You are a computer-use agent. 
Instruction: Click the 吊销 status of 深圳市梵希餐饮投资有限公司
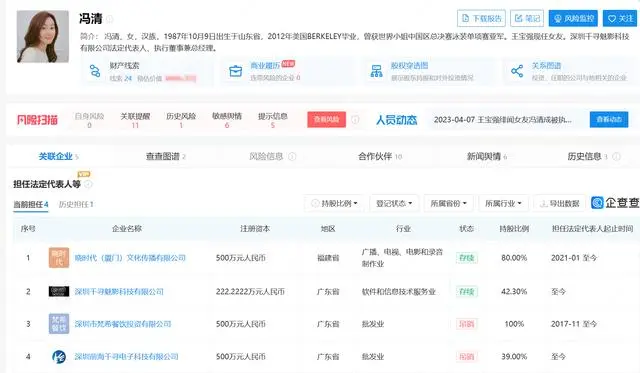[x=467, y=324]
